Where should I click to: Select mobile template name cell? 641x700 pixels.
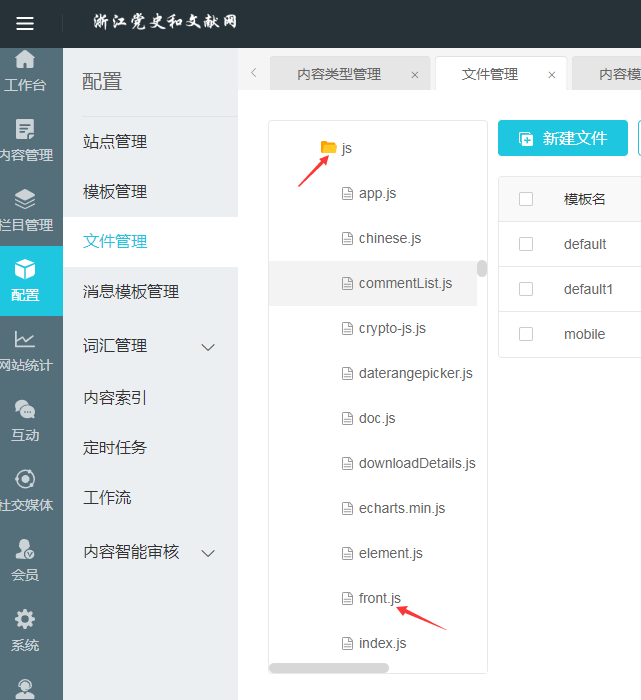click(x=584, y=334)
